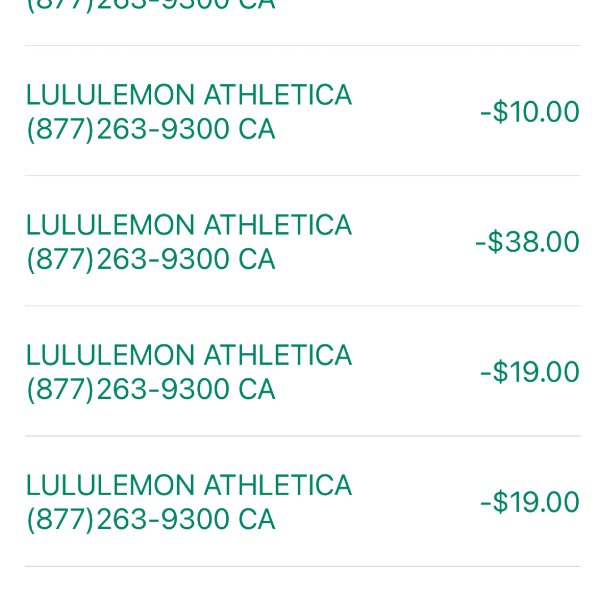Click the CA state label in the -$38.00 transaction
This screenshot has height=600, width=600.
256,259
